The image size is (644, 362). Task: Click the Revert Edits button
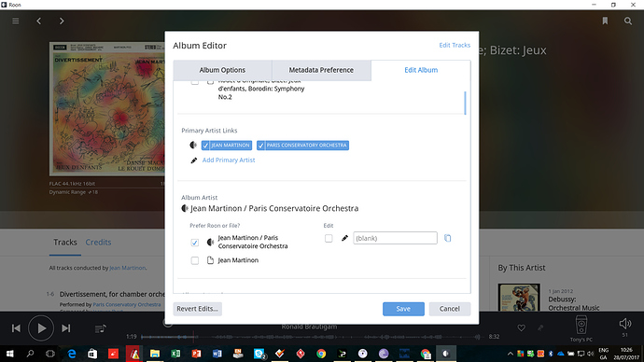click(x=198, y=309)
